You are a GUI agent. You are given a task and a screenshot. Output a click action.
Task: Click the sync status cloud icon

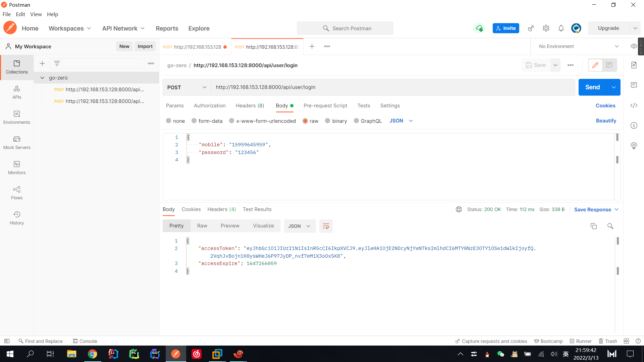(x=479, y=28)
